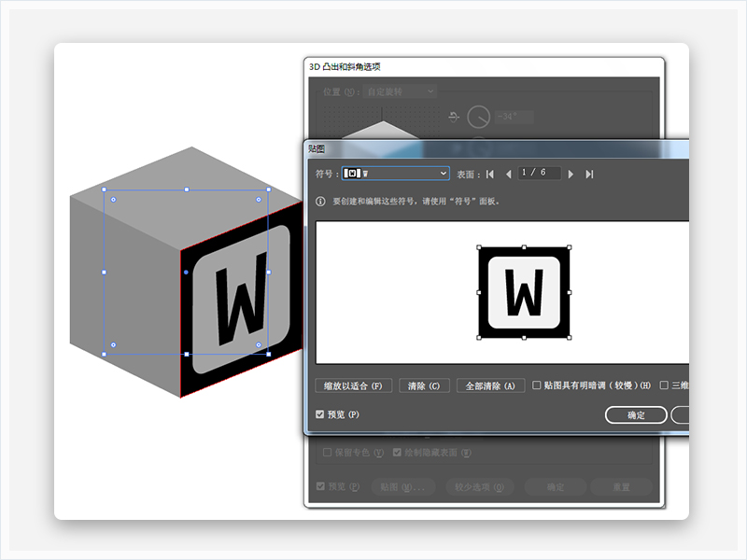The width and height of the screenshot is (747, 560).
Task: Open the 符号 symbol dropdown
Action: pos(396,174)
